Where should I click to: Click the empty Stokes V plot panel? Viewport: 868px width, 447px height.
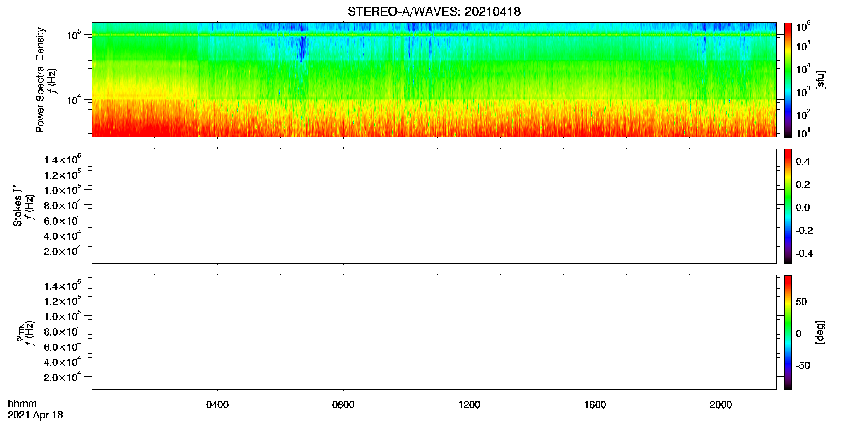(434, 206)
